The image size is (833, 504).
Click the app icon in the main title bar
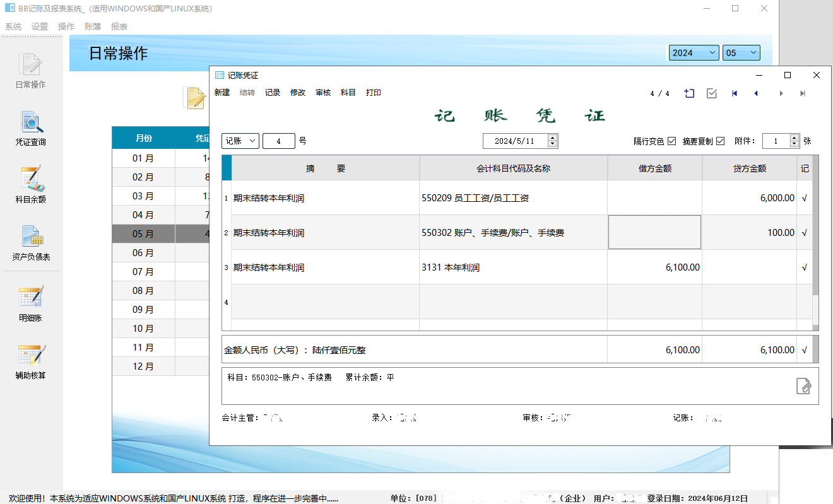10,8
